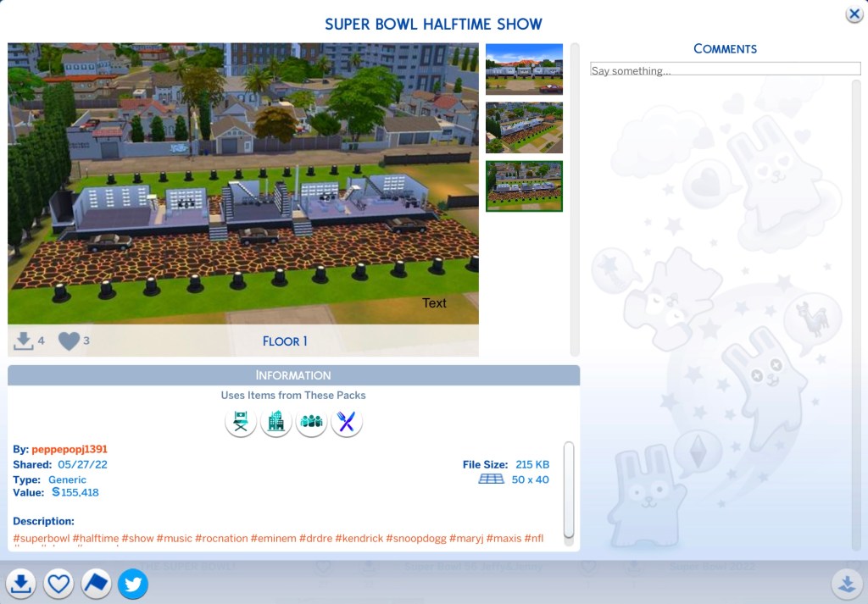Click the 'Say something...' comment field
The image size is (868, 604).
point(725,70)
